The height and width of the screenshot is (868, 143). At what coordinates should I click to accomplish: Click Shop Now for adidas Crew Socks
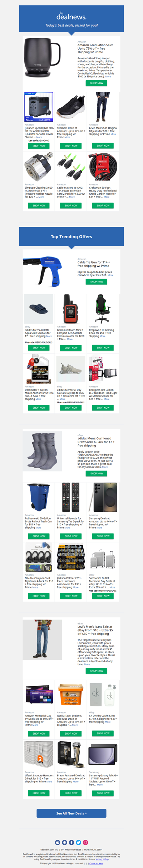[97, 474]
